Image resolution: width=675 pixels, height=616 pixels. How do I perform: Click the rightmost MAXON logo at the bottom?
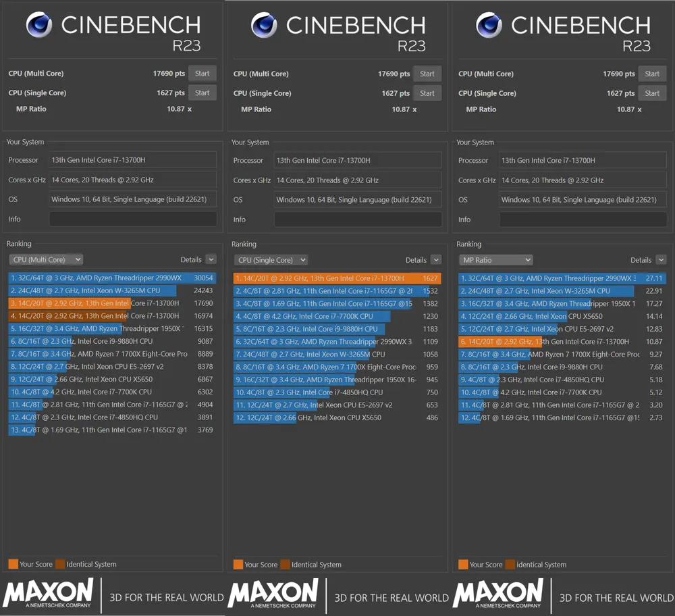pyautogui.click(x=498, y=594)
